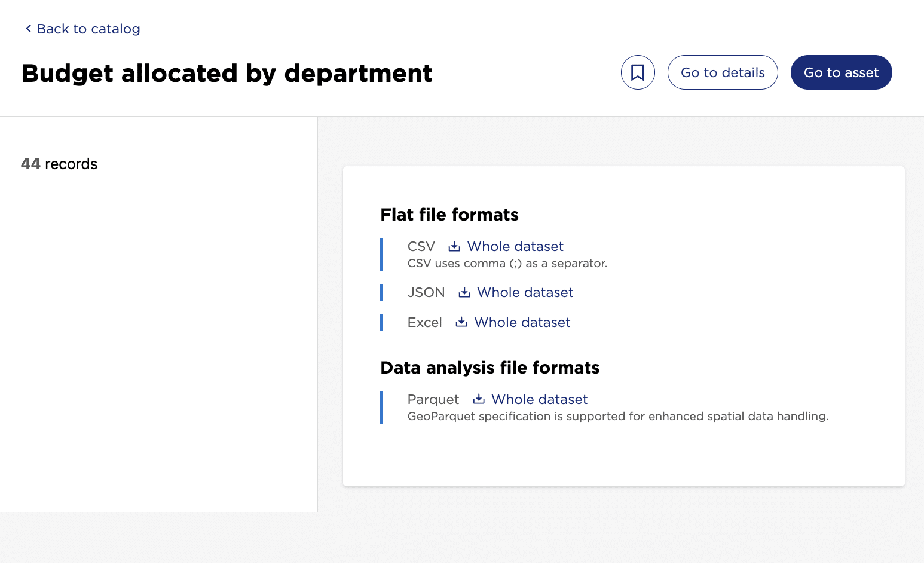Viewport: 924px width, 563px height.
Task: Download Excel Whole dataset link
Action: [x=522, y=323]
